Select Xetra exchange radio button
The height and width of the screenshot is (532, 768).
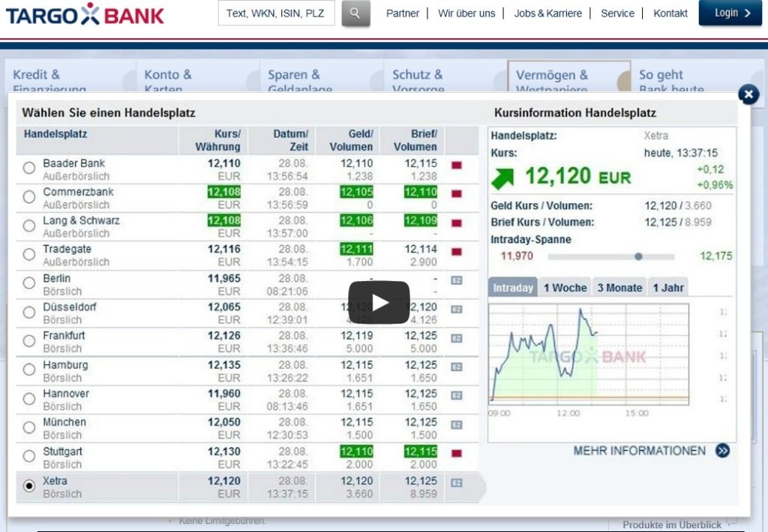(x=29, y=486)
